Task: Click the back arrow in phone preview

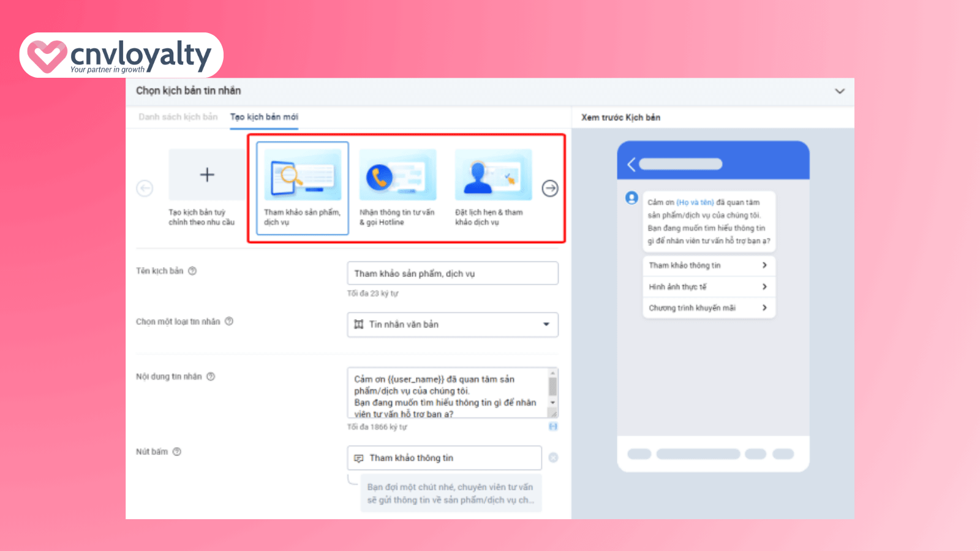Action: tap(631, 164)
